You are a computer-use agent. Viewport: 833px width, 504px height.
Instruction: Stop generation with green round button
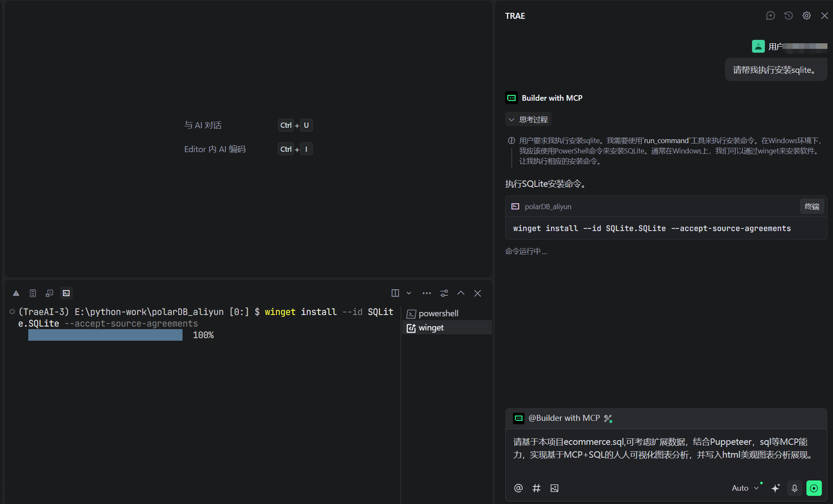click(x=814, y=488)
